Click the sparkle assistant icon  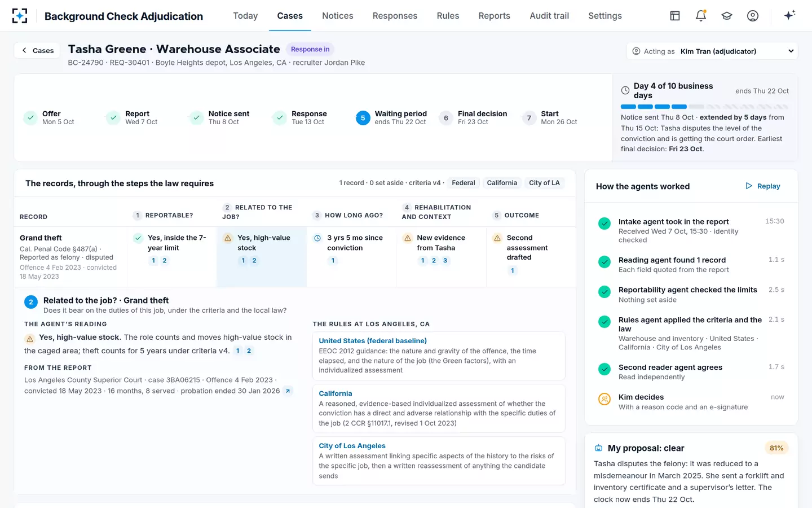coord(789,15)
